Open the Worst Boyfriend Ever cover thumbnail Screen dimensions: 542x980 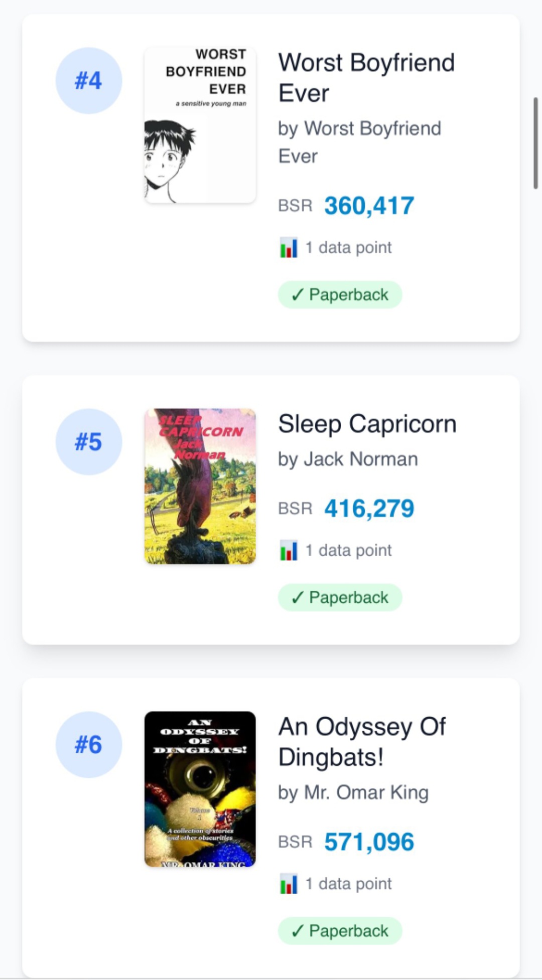point(200,125)
